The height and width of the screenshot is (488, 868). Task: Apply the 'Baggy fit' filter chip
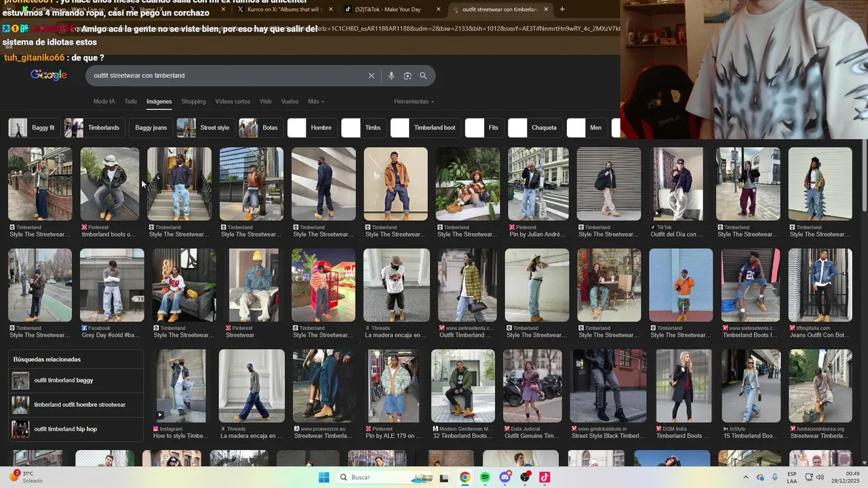[35, 127]
